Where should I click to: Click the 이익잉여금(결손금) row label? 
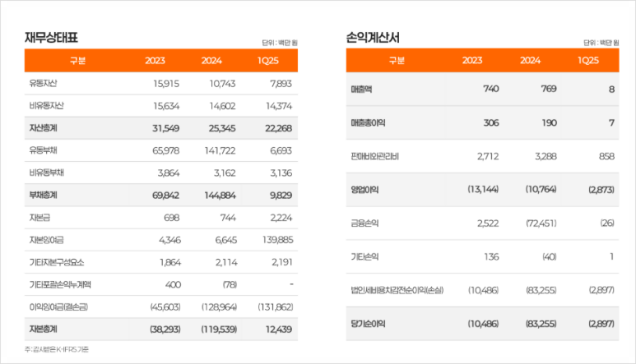(58, 307)
